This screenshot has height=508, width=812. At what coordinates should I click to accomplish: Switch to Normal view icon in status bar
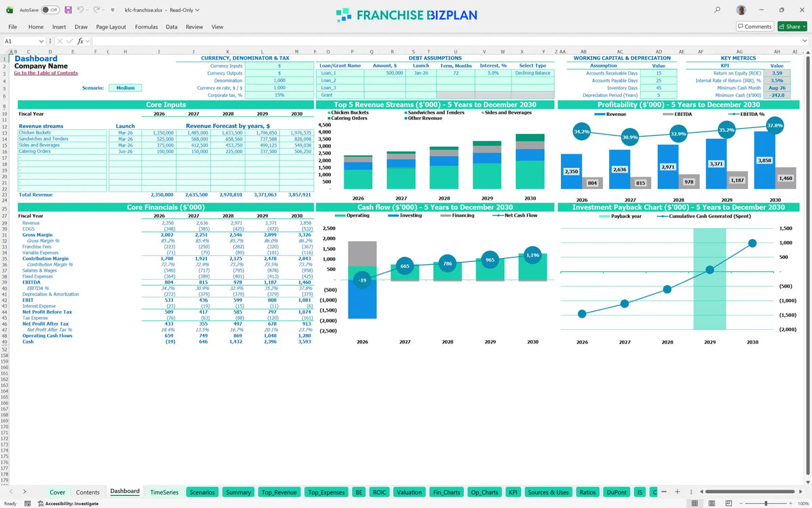coord(694,503)
